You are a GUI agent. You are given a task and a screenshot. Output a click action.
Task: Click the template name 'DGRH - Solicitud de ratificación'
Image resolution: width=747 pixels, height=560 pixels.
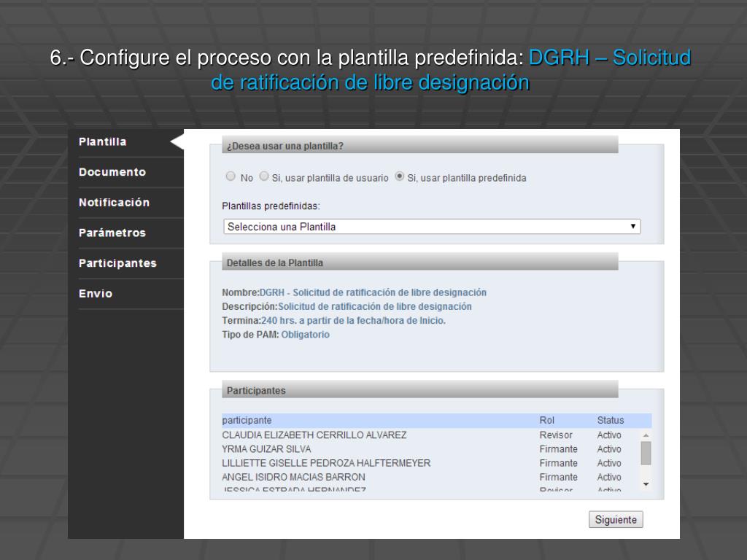pyautogui.click(x=373, y=292)
